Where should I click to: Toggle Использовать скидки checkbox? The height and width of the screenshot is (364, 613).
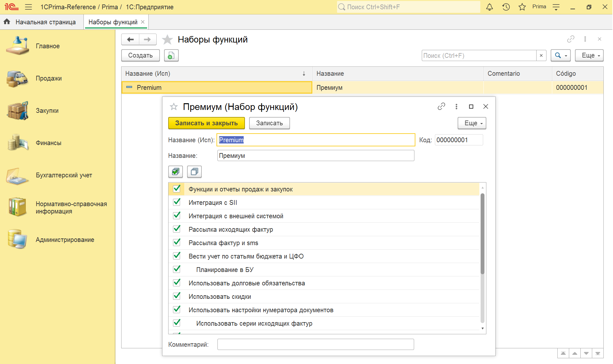click(x=177, y=296)
